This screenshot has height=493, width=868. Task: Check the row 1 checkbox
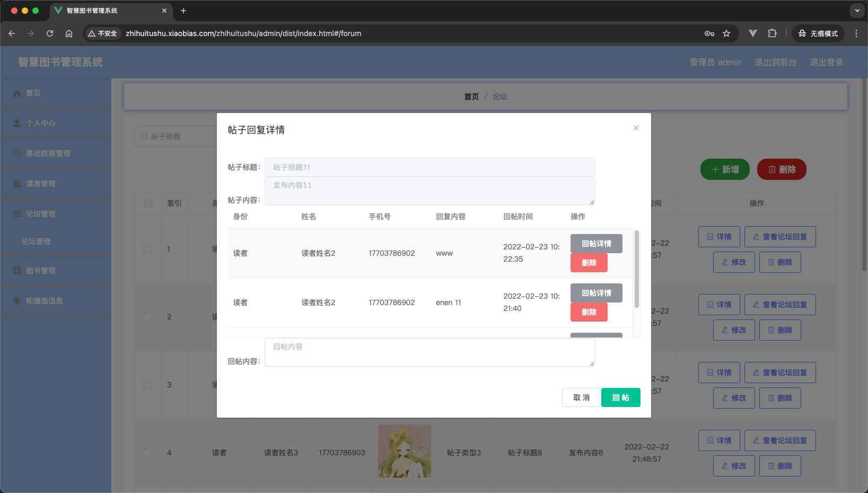[x=147, y=249]
